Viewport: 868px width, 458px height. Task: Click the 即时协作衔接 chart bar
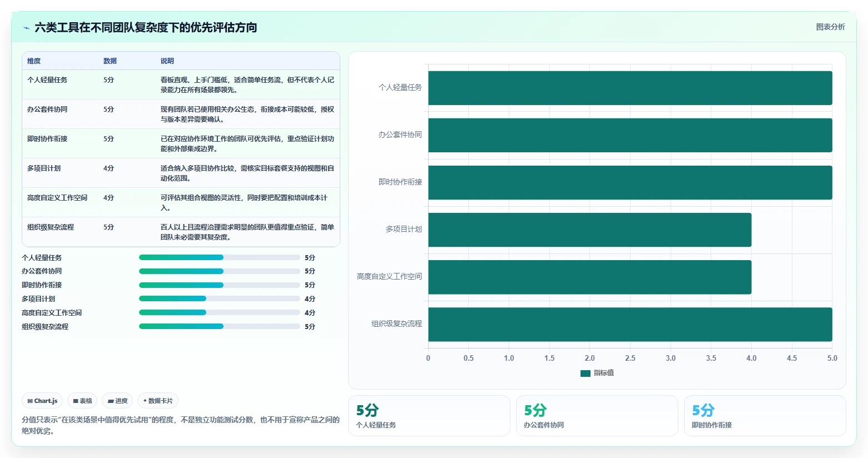(x=630, y=182)
